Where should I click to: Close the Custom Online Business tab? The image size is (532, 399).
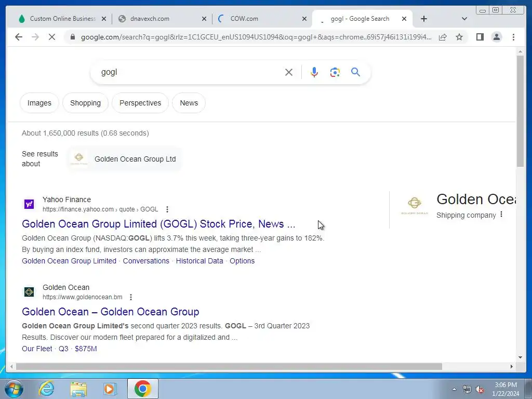click(x=104, y=19)
